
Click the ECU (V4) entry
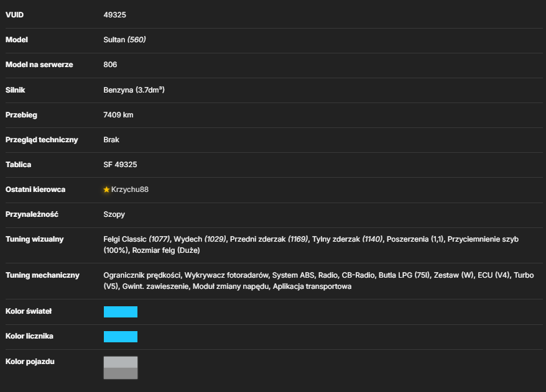494,275
